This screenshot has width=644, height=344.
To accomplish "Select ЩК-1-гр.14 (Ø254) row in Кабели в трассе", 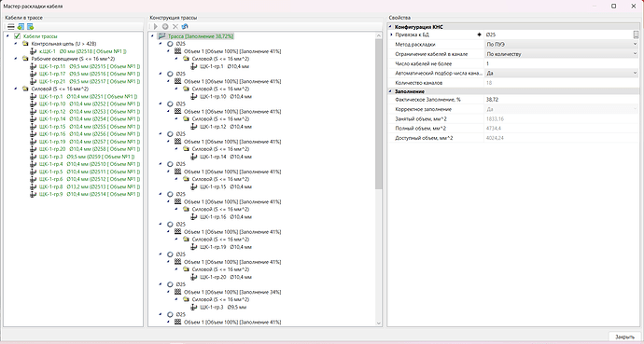I will tap(89, 119).
